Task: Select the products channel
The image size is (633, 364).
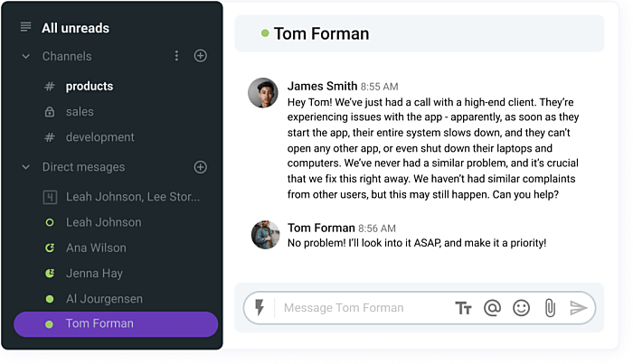Action: point(89,87)
